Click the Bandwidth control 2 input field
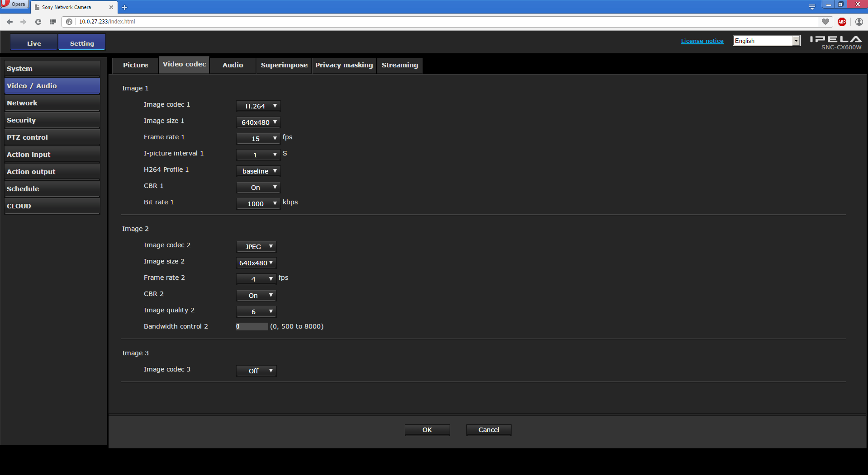The height and width of the screenshot is (475, 868). pos(252,327)
